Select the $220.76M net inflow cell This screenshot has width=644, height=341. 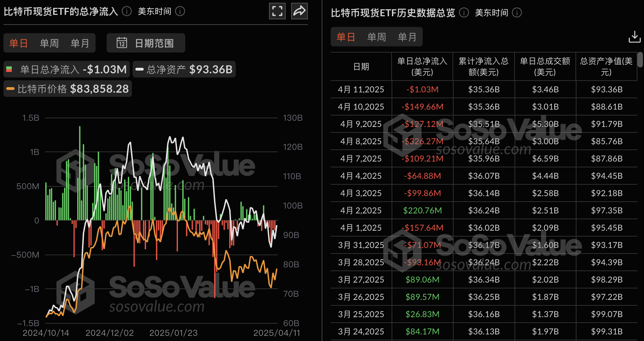click(x=422, y=211)
